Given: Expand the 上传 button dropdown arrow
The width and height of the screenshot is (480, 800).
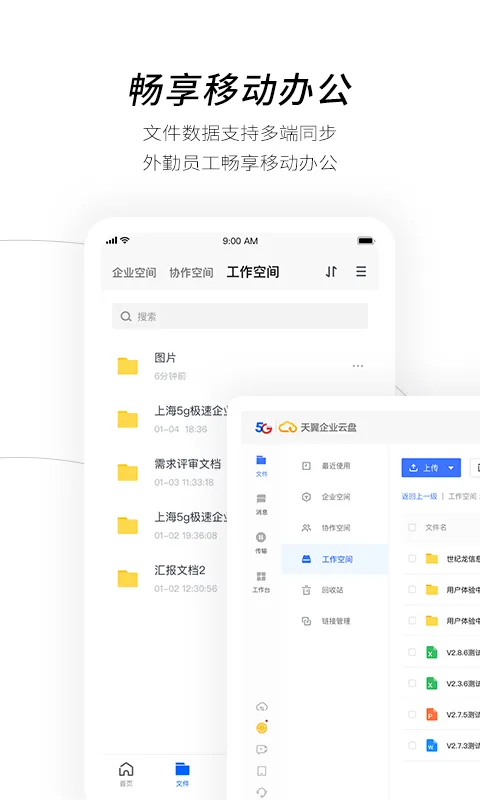Looking at the screenshot, I should tap(451, 467).
